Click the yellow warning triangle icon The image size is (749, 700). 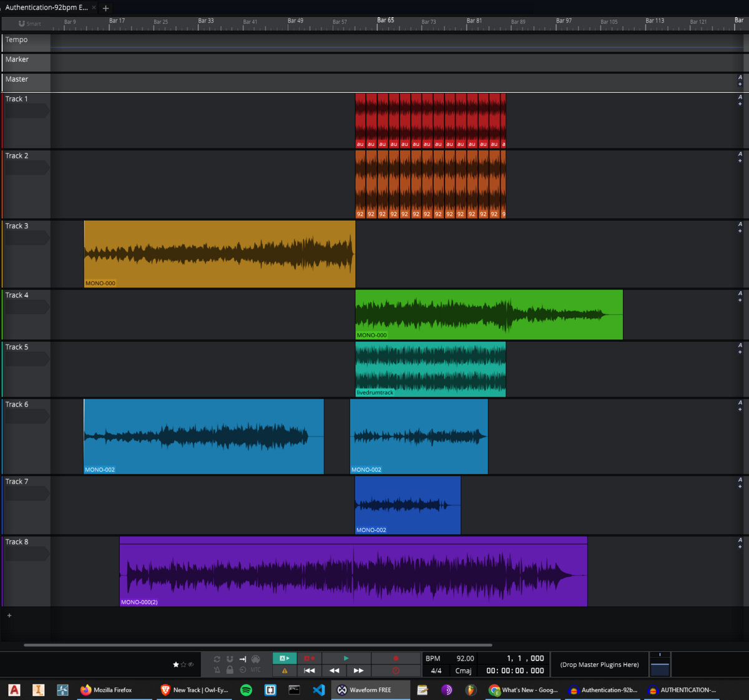pyautogui.click(x=285, y=671)
